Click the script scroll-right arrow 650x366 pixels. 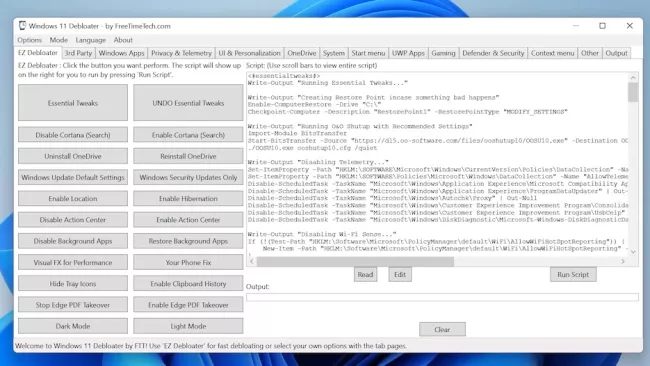623,262
